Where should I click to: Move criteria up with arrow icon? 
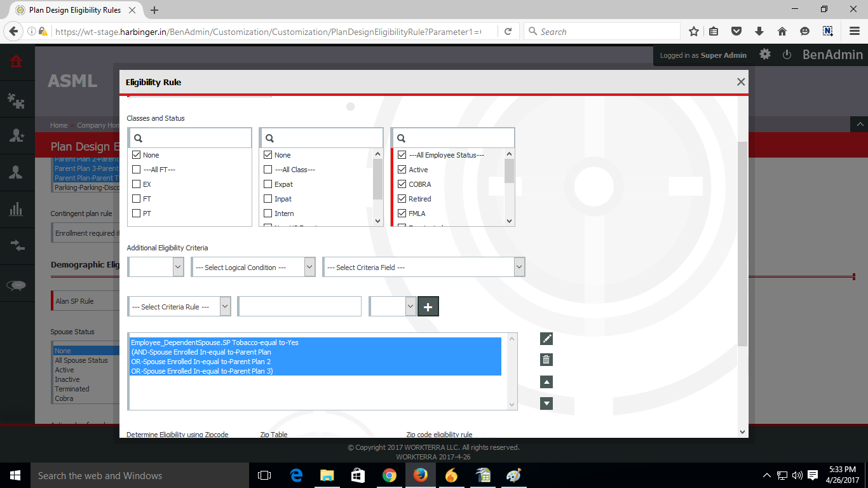coord(546,382)
